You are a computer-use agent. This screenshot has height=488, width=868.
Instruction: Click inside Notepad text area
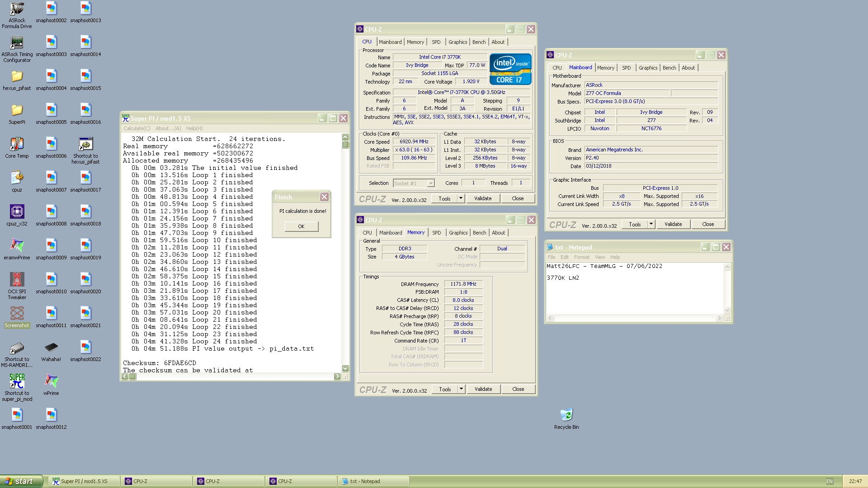635,289
